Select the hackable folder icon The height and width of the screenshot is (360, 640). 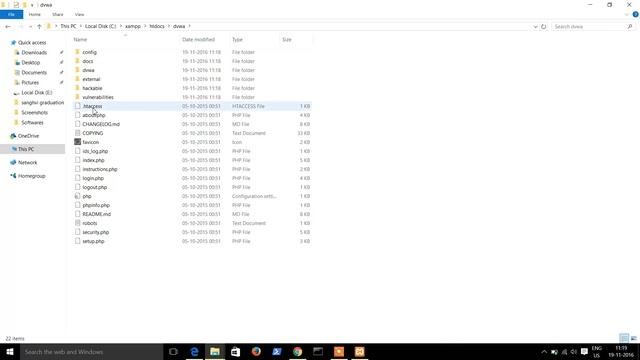click(77, 88)
